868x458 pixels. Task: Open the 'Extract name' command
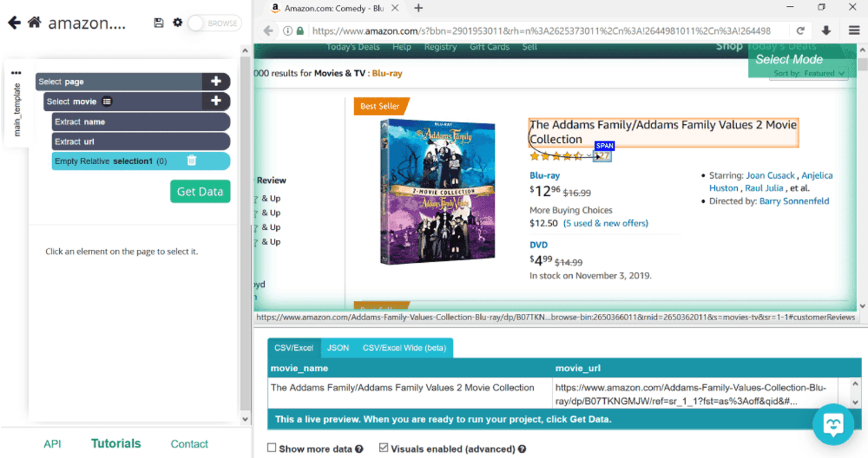point(141,122)
